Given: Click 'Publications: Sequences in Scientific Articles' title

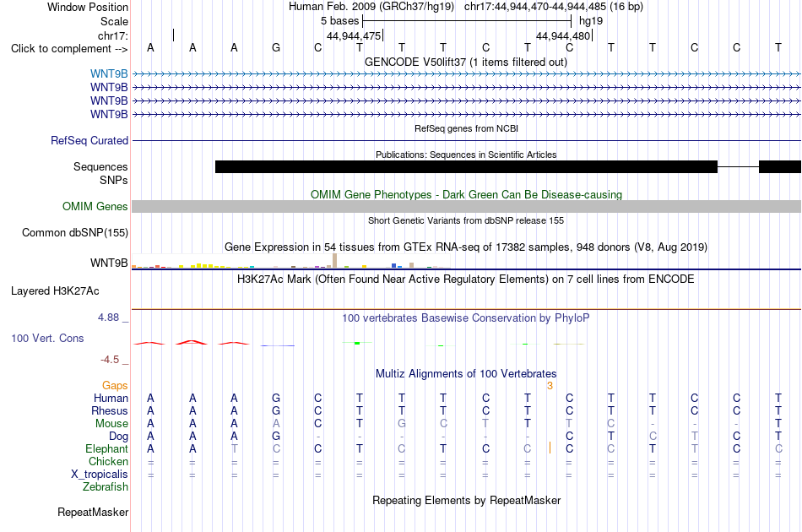Looking at the screenshot, I should (x=466, y=155).
